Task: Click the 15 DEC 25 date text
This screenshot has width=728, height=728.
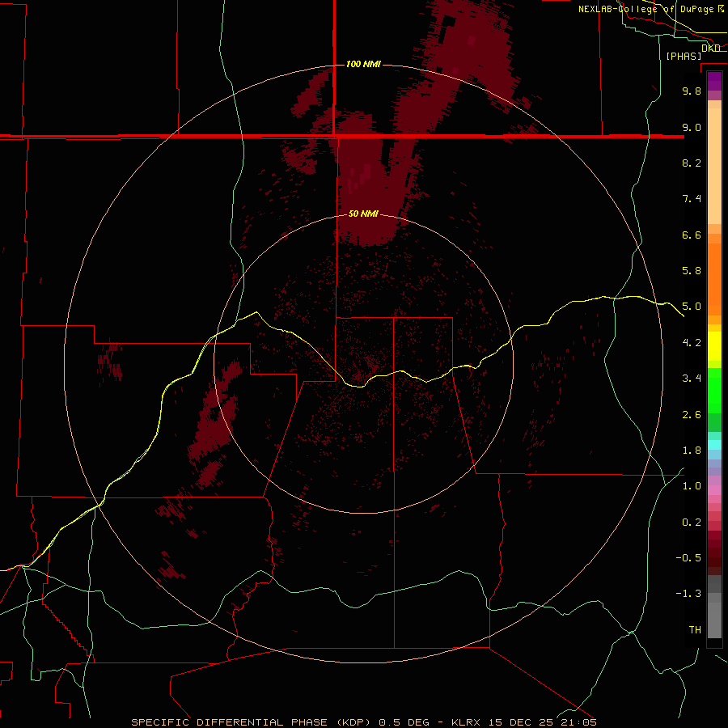Action: (x=520, y=722)
